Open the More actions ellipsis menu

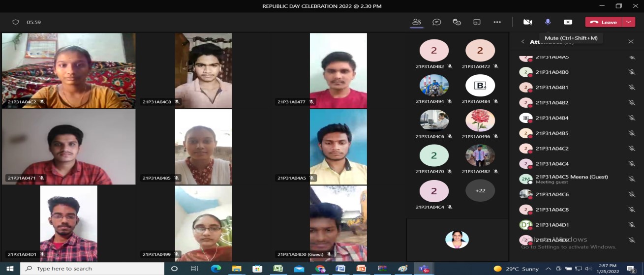click(x=497, y=22)
